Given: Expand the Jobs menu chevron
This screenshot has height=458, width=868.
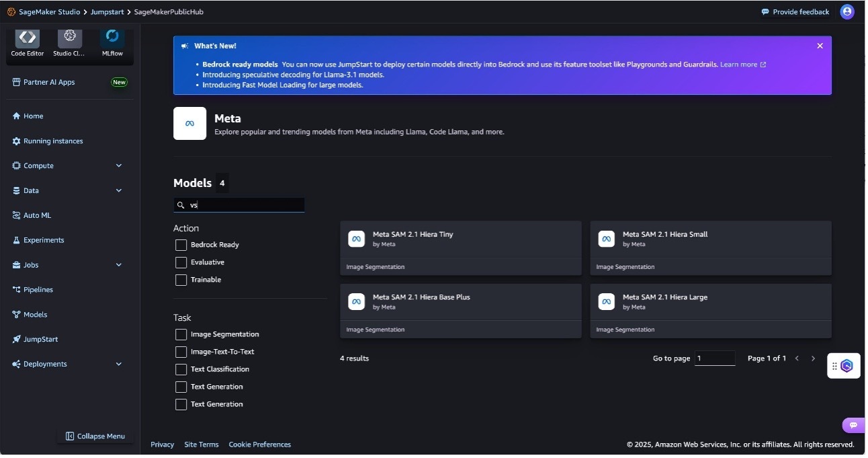Looking at the screenshot, I should click(119, 266).
